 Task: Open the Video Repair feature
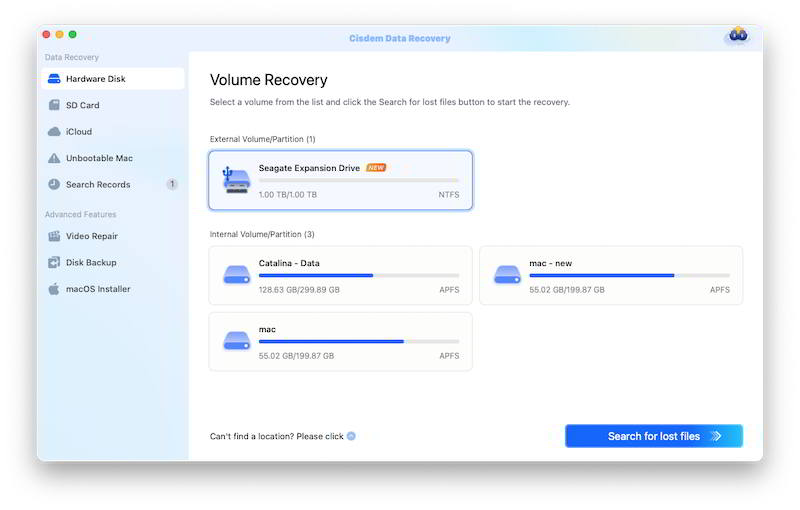point(113,236)
